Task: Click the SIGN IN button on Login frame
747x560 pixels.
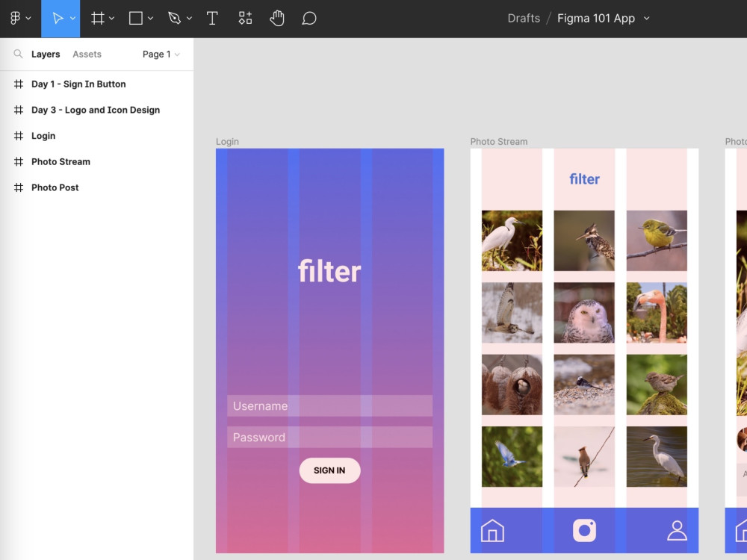Action: click(329, 470)
